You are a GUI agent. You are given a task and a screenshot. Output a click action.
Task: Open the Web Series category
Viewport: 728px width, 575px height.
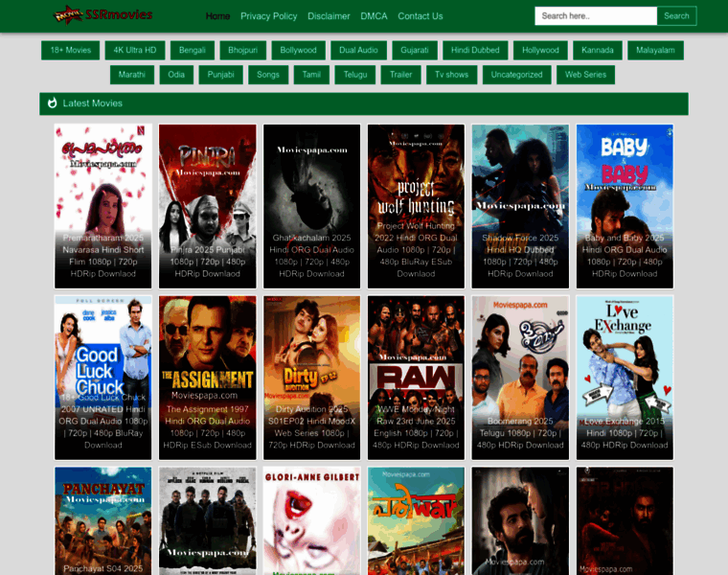(x=585, y=75)
